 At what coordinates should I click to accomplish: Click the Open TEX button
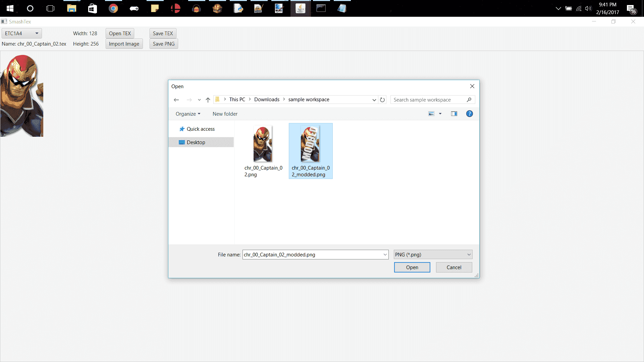[x=120, y=34]
